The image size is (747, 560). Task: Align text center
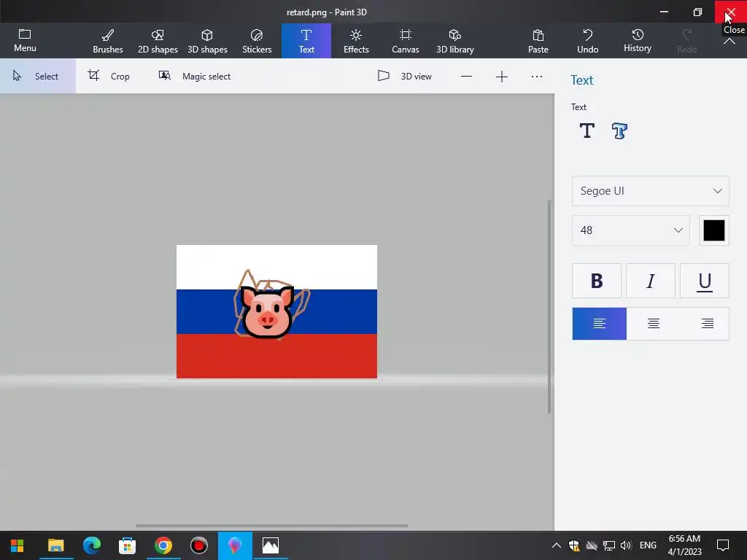coord(653,324)
